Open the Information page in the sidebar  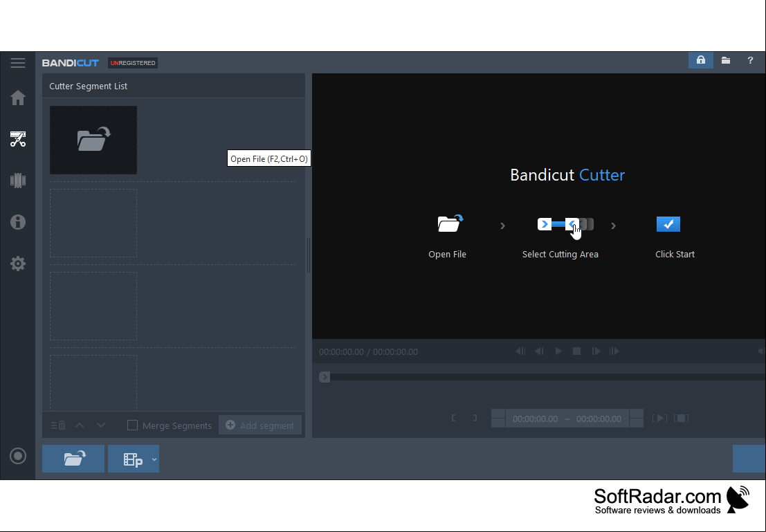(17, 222)
